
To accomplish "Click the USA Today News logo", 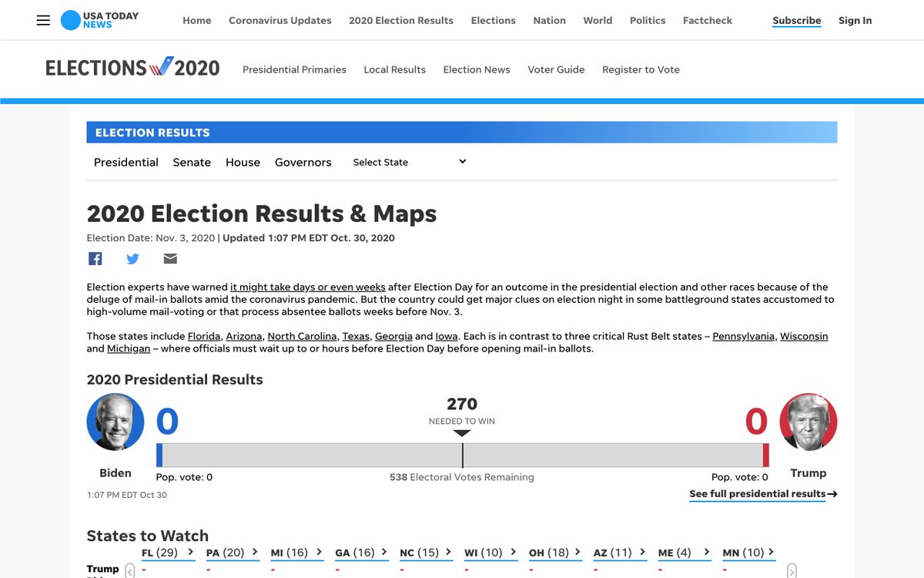I will [100, 21].
